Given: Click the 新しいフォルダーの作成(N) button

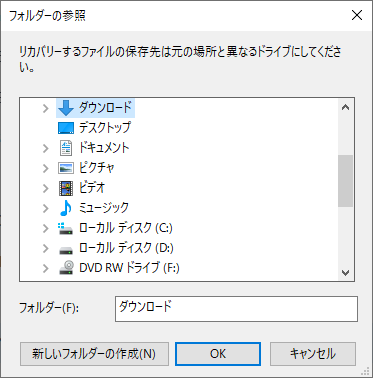Looking at the screenshot, I should pyautogui.click(x=94, y=354).
